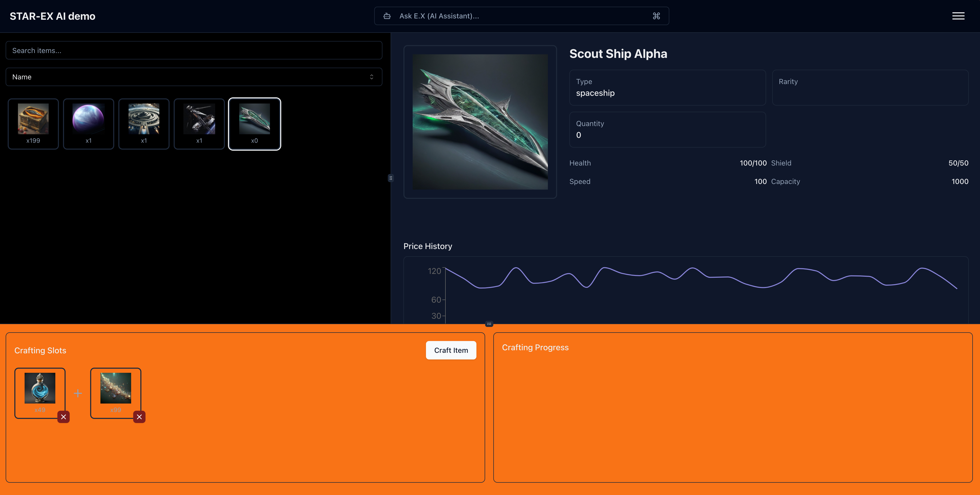
Task: Select the dark fighter ship item
Action: [199, 124]
